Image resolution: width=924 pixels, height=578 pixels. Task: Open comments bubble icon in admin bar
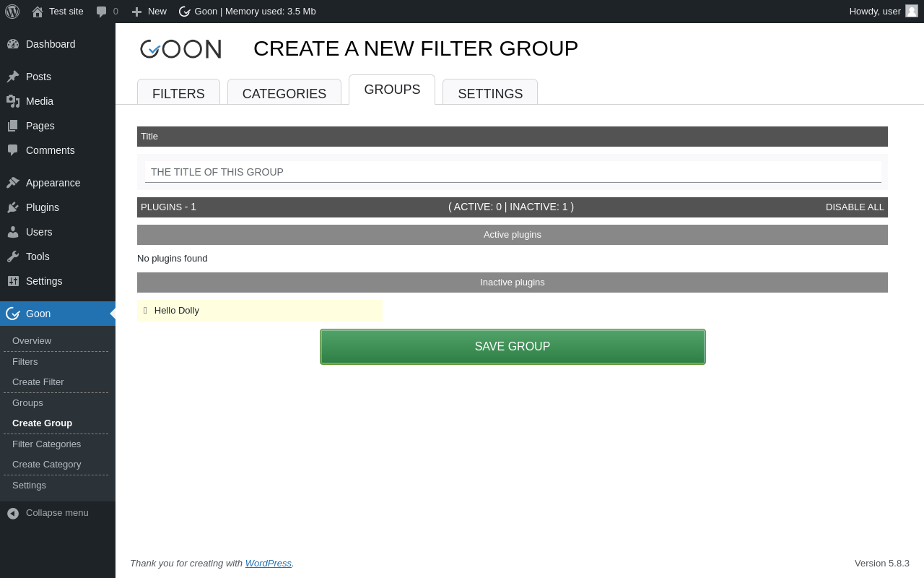pos(102,12)
